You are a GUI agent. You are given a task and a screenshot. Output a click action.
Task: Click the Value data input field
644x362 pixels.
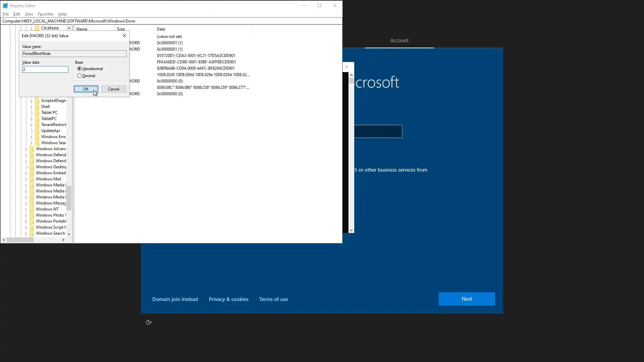pyautogui.click(x=45, y=69)
